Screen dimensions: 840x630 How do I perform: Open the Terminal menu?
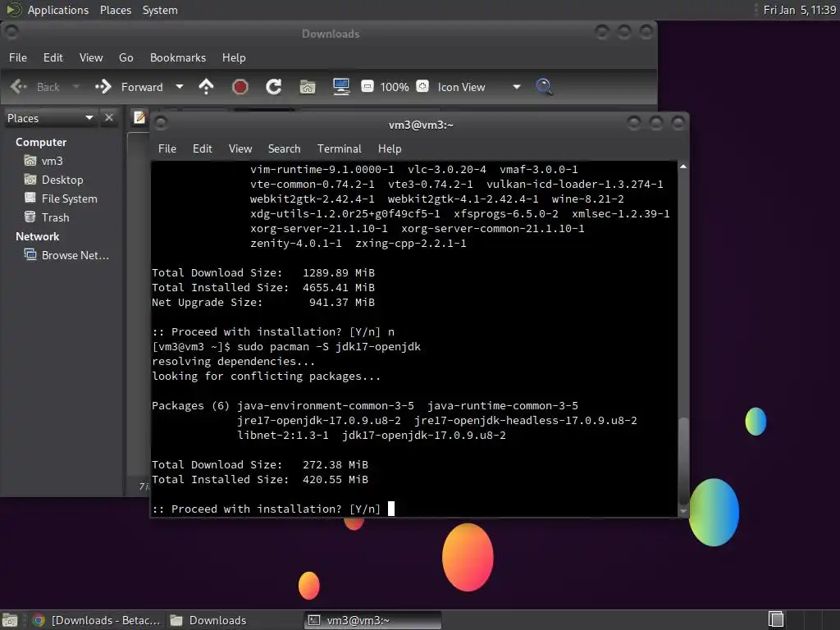coord(339,148)
